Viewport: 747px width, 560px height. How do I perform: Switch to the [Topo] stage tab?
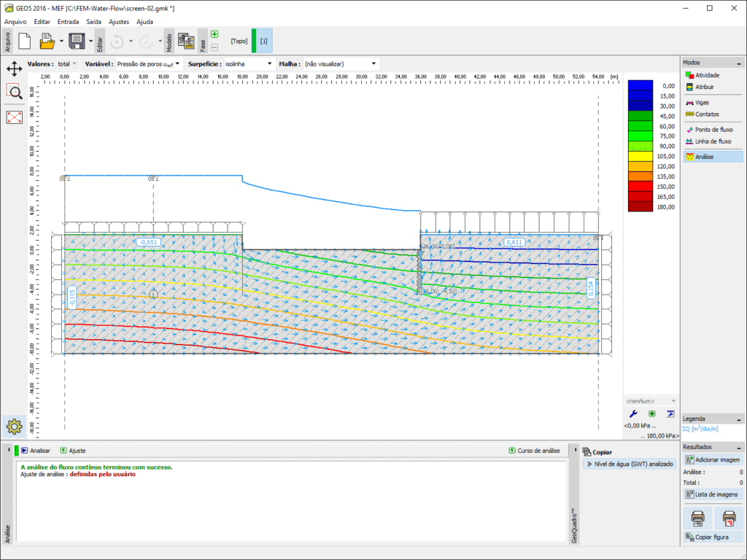tap(239, 41)
